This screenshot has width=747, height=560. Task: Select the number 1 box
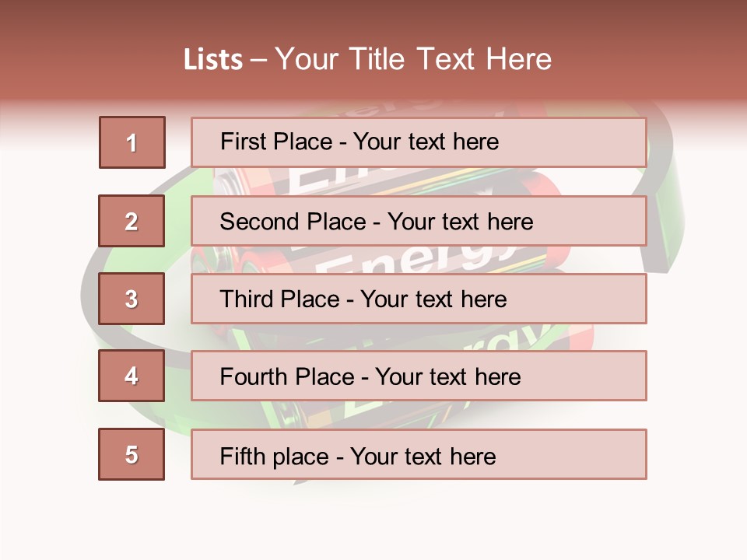[x=132, y=142]
